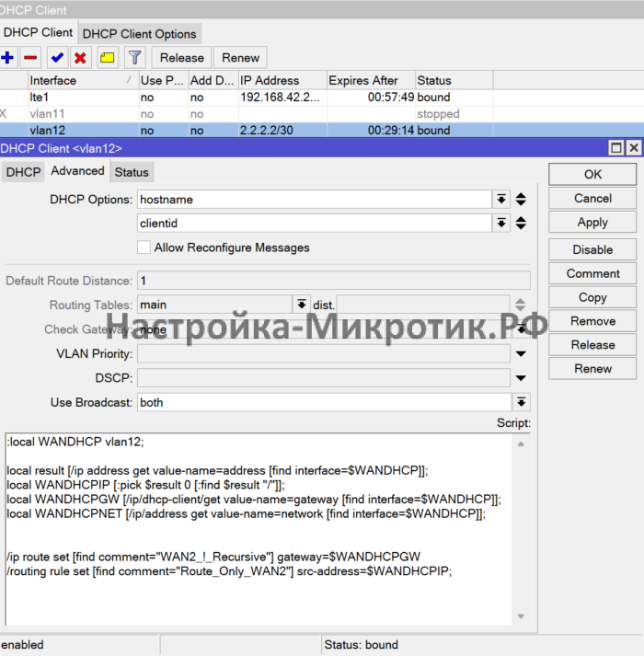The image size is (644, 656).
Task: Add comment using the yellow note icon
Action: pos(108,58)
